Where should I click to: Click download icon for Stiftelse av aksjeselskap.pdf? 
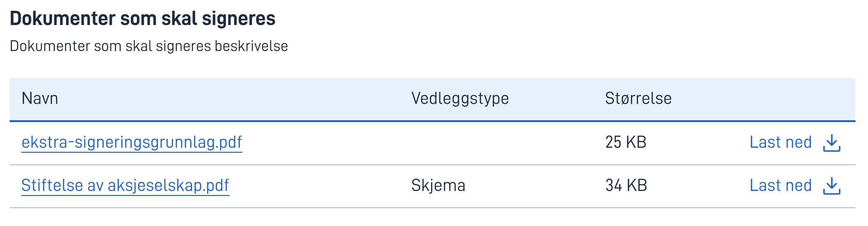coord(831,186)
